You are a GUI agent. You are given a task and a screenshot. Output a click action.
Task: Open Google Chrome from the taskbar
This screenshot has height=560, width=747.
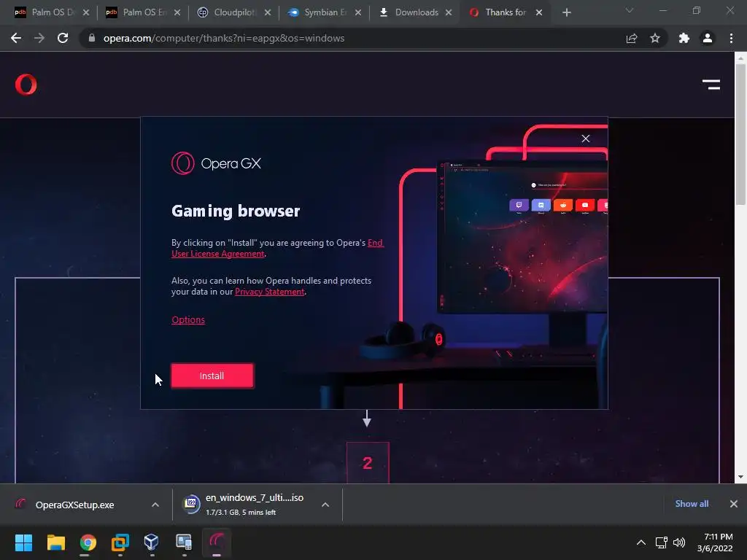88,542
